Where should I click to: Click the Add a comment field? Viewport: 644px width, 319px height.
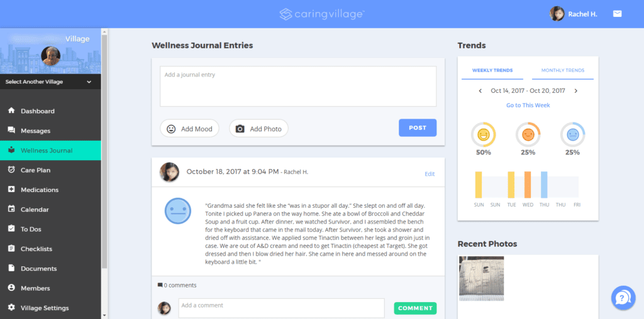click(x=281, y=308)
